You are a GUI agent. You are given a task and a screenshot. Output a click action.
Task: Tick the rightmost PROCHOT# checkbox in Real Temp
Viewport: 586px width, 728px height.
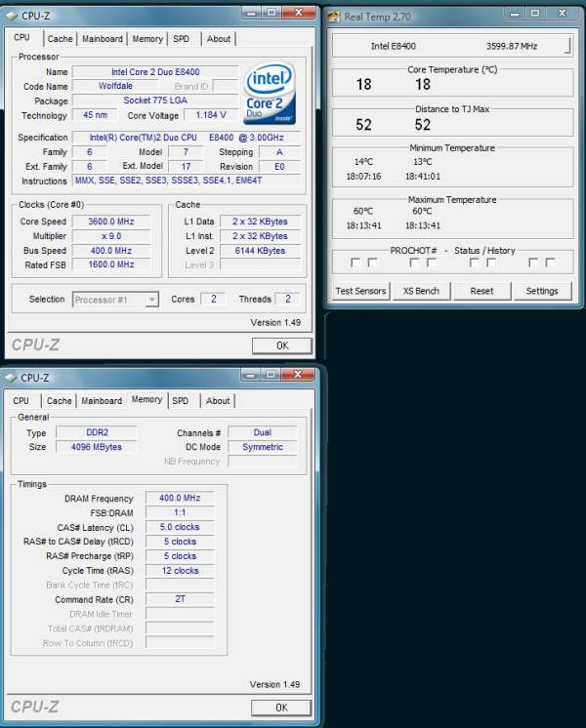550,263
